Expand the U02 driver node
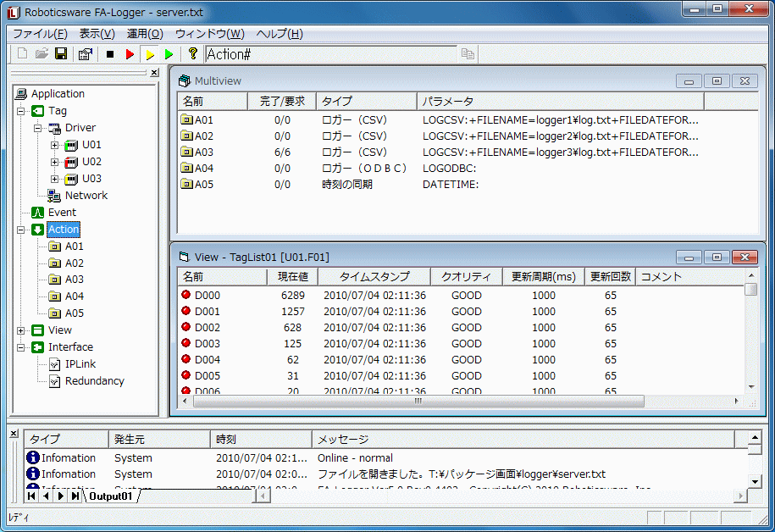The width and height of the screenshot is (775, 532). coord(54,162)
